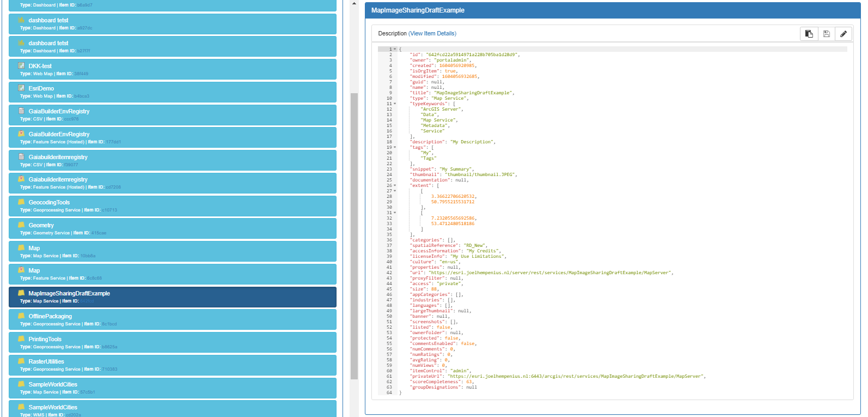Click the "privateUrl" value on line 61
Image resolution: width=868 pixels, height=417 pixels.
pyautogui.click(x=576, y=376)
